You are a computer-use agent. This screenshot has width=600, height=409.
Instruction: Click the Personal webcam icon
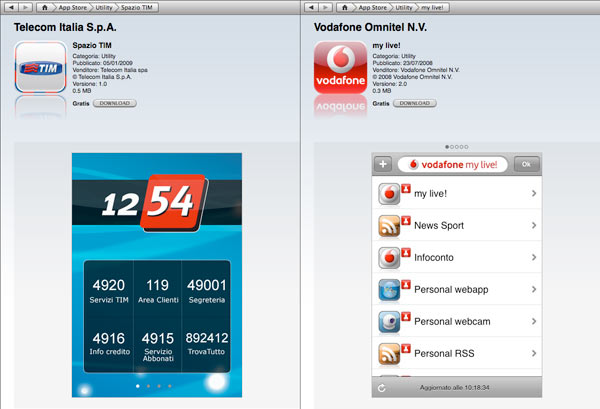click(389, 321)
